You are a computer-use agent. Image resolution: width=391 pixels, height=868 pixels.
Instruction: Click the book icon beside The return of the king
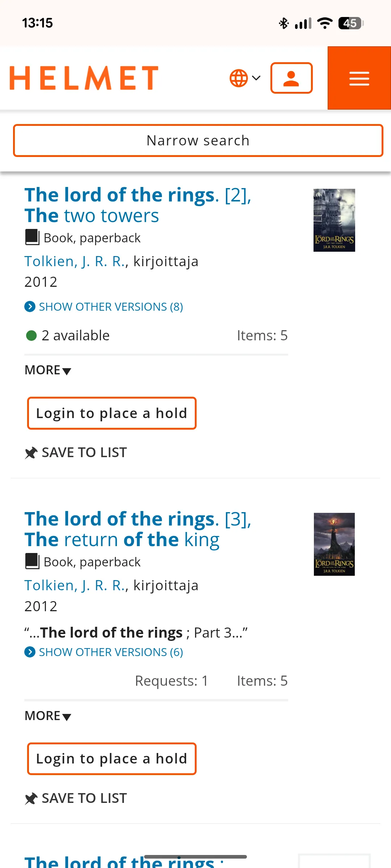pos(32,561)
